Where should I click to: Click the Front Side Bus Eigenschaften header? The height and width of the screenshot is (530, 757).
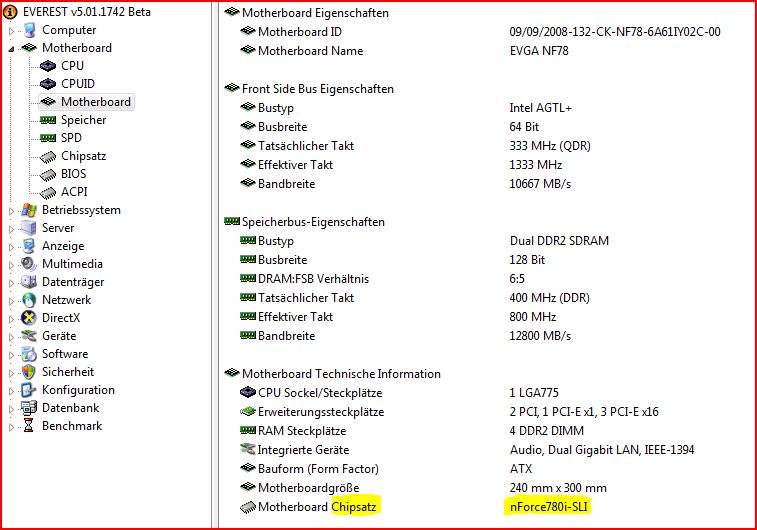[318, 89]
